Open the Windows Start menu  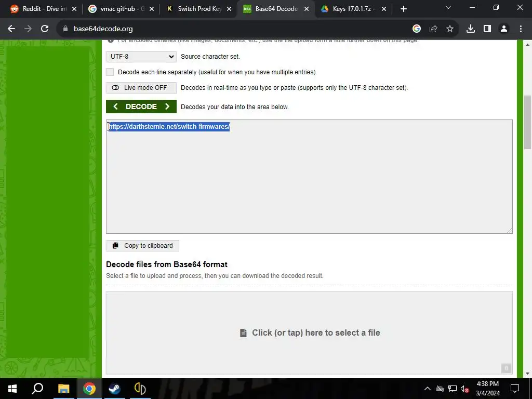[x=12, y=389]
